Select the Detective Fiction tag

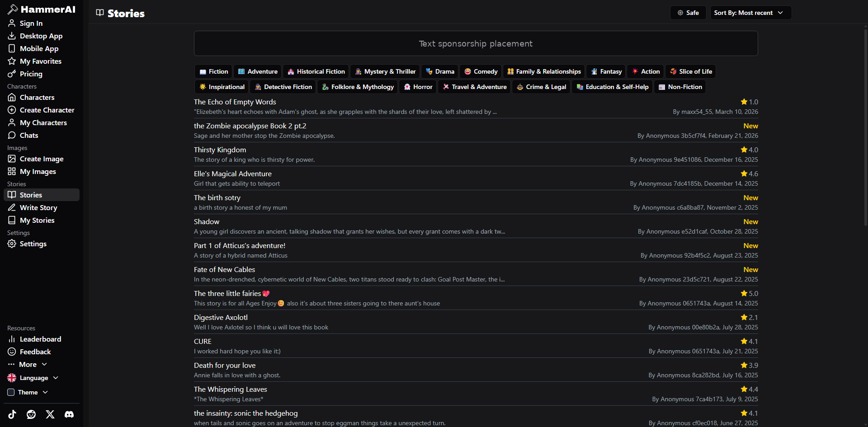tap(283, 87)
